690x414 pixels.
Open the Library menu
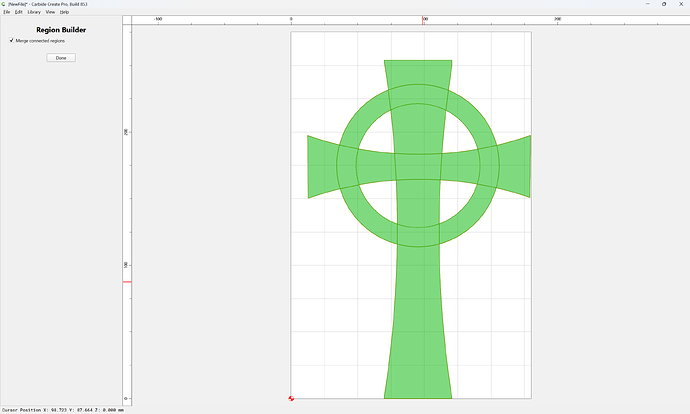coord(34,12)
